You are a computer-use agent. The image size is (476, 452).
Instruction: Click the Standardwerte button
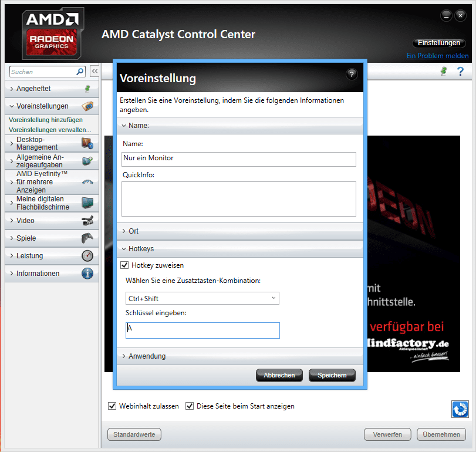pos(134,435)
